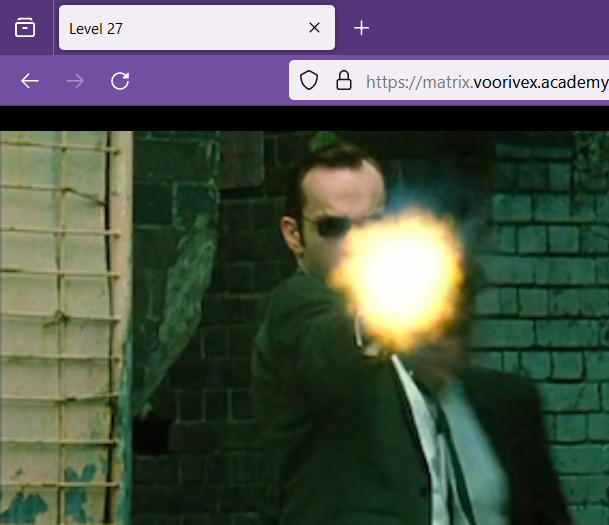Click the agent image on the page
The image size is (609, 525).
(x=304, y=328)
